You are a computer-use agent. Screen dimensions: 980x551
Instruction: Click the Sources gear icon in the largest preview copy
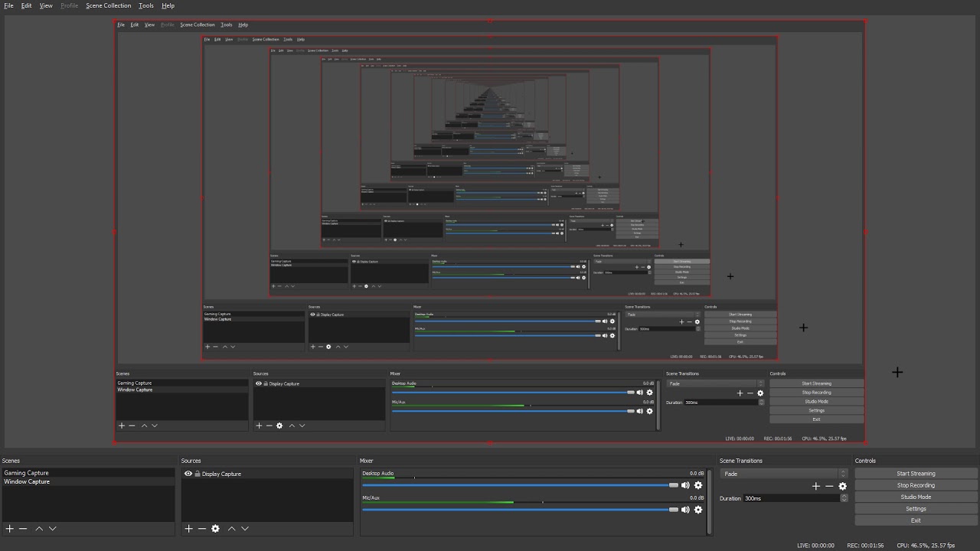(x=279, y=425)
